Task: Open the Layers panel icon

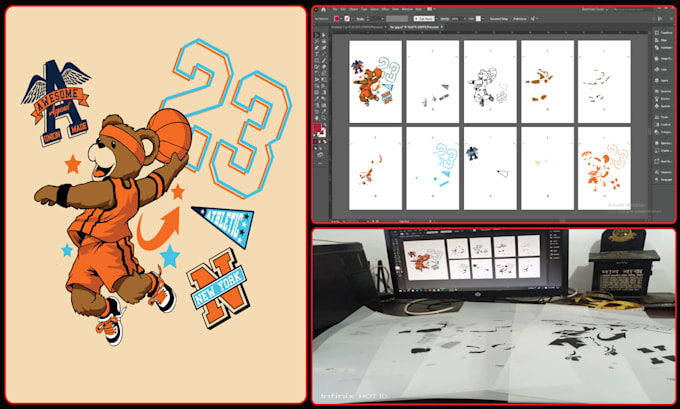Action: [x=657, y=81]
